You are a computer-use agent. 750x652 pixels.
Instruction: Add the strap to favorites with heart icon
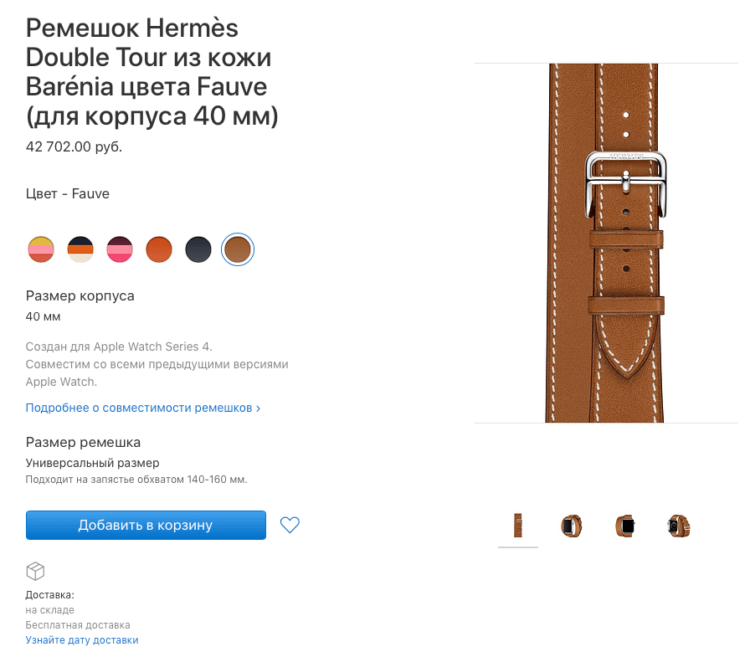coord(289,525)
